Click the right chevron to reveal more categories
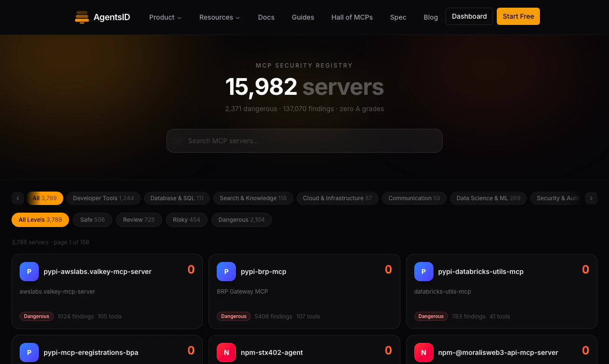Screen dimensions: 609x364 pos(591,198)
